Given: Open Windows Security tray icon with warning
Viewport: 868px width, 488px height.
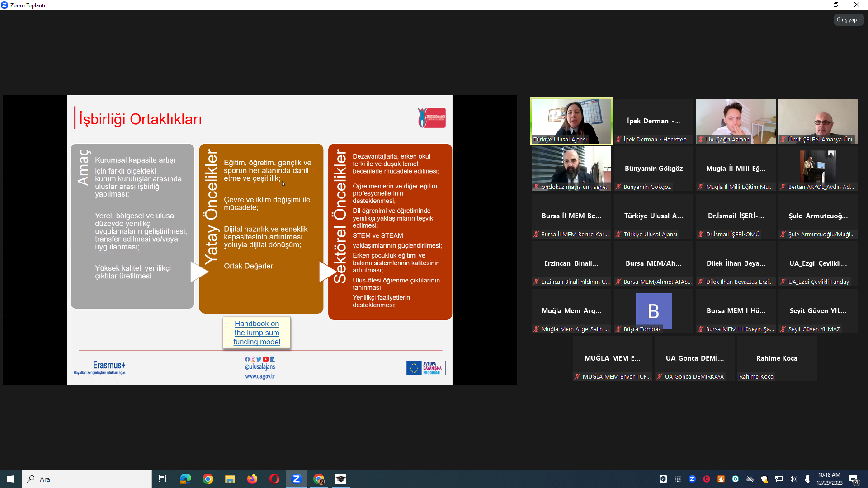Looking at the screenshot, I should point(764,479).
